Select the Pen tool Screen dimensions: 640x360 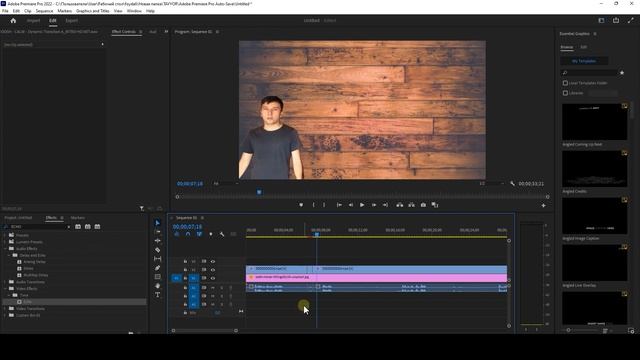pyautogui.click(x=158, y=268)
